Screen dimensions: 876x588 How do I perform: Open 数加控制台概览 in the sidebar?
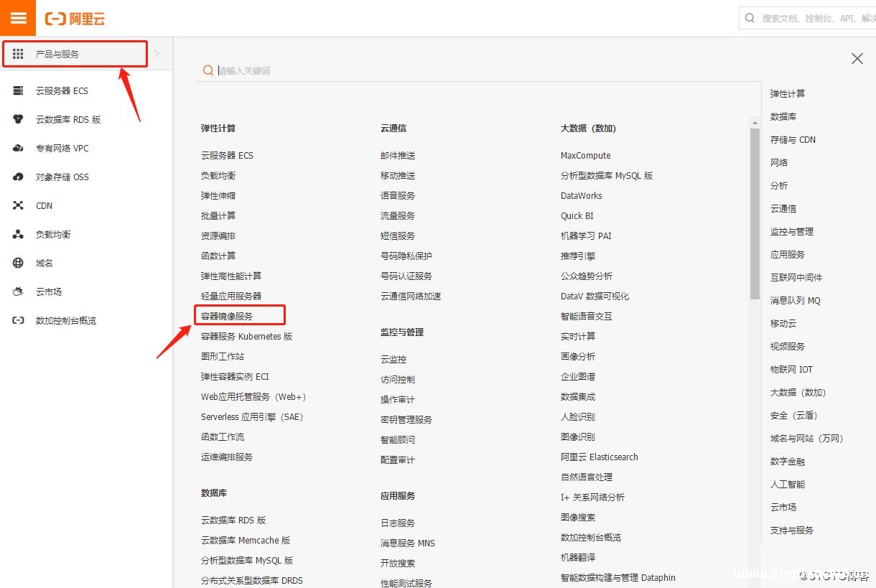(66, 320)
